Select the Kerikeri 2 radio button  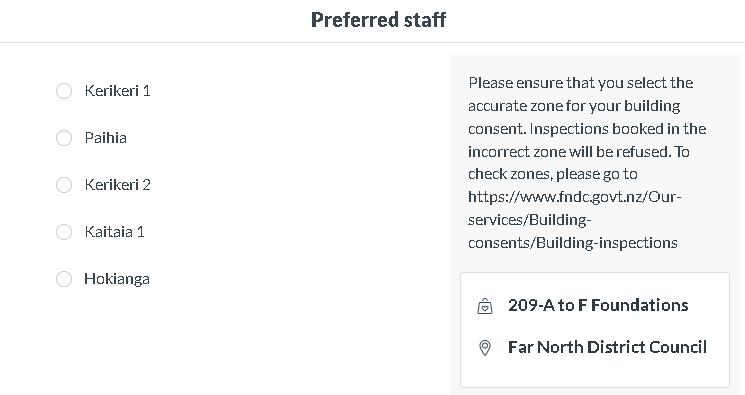tap(64, 185)
